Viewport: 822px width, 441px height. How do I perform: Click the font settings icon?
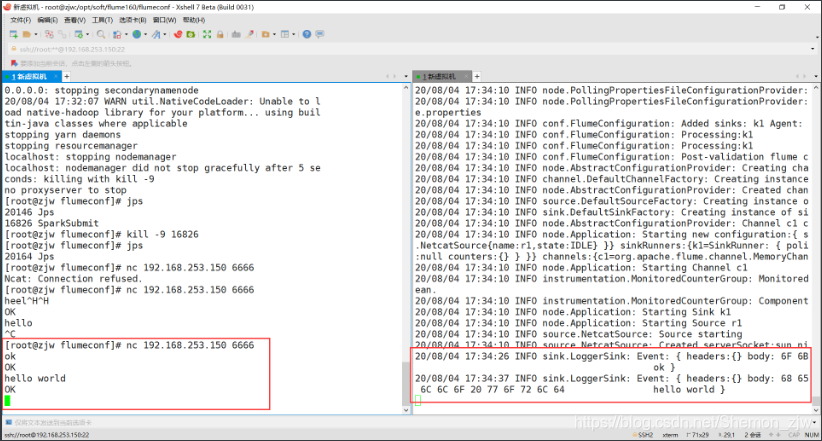click(x=156, y=34)
